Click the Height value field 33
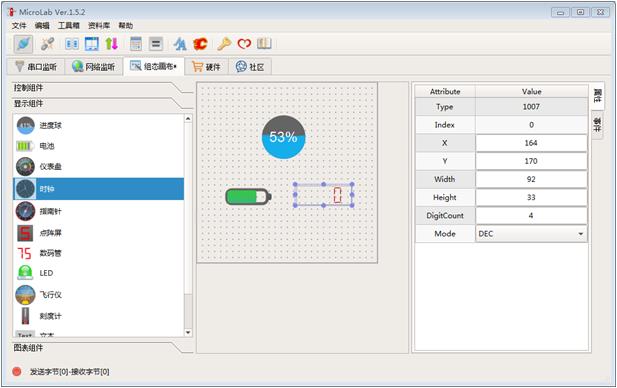Viewport: 617px width, 388px height. [x=531, y=197]
